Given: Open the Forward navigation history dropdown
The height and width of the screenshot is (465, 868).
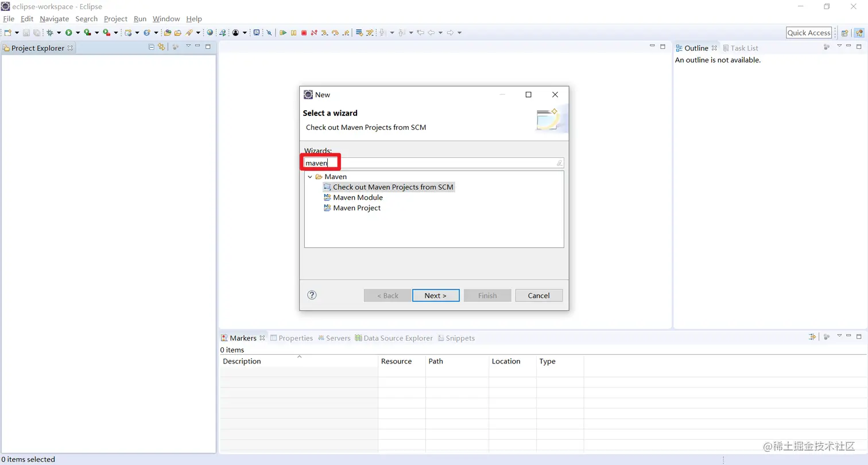Looking at the screenshot, I should (459, 33).
